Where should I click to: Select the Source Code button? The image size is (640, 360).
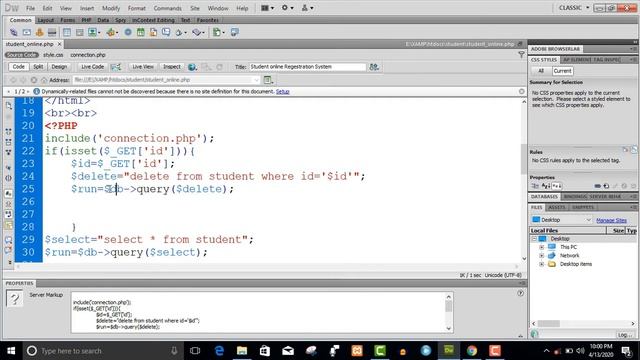pos(22,55)
